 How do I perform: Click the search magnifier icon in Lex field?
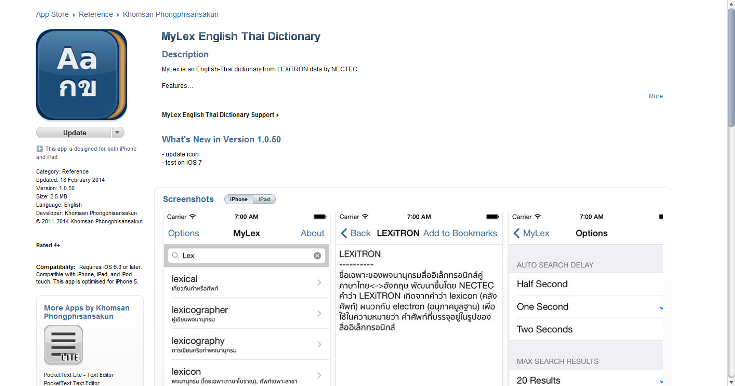(175, 256)
